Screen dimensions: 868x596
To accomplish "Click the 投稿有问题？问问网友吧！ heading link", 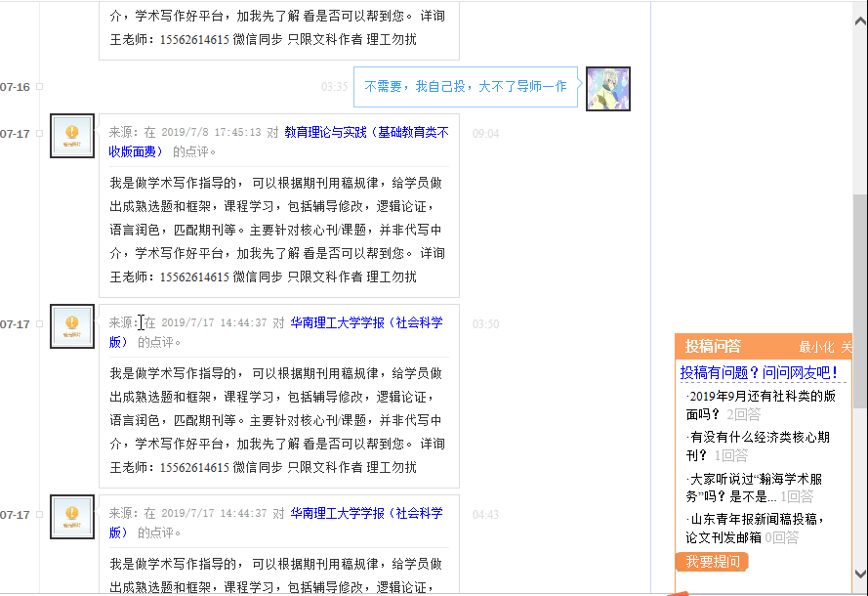I will 759,372.
